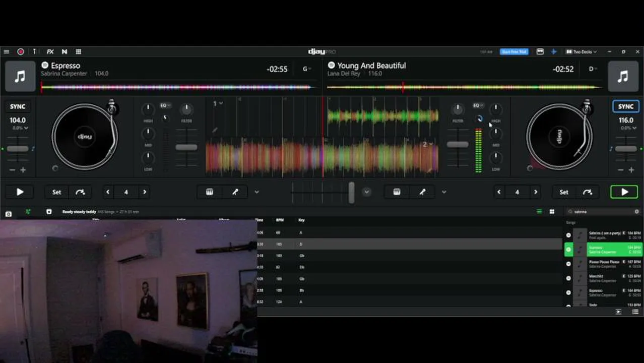Open left deck pads/keys icon
The width and height of the screenshot is (644, 363).
coord(210,192)
